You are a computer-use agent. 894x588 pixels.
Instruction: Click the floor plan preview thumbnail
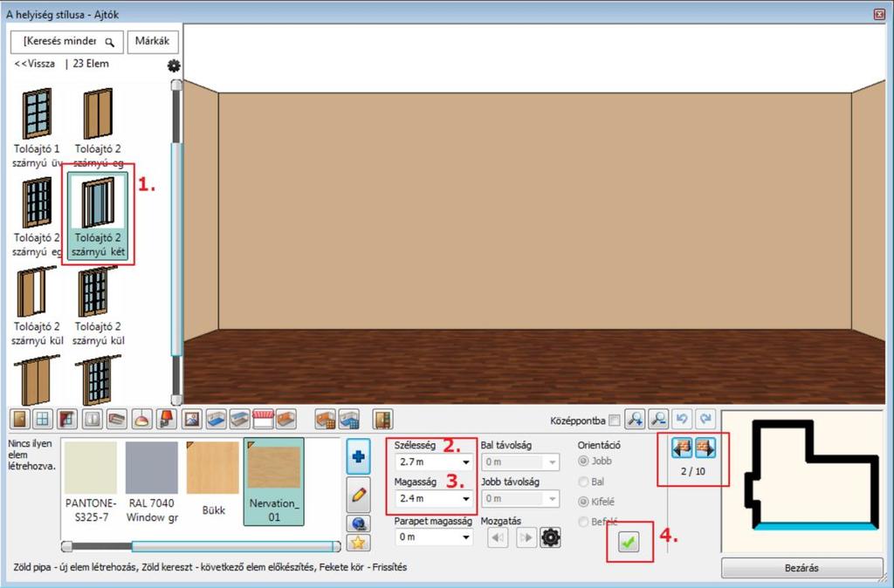click(804, 482)
